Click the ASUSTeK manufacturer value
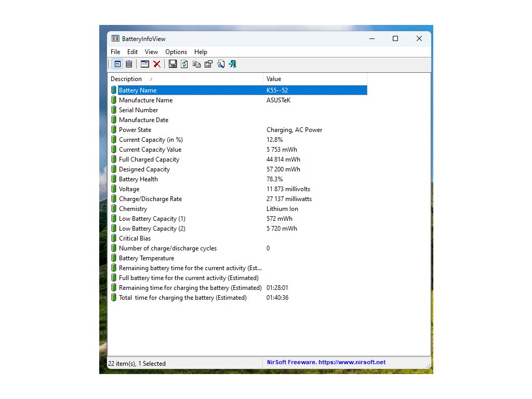The image size is (532, 399). click(278, 100)
